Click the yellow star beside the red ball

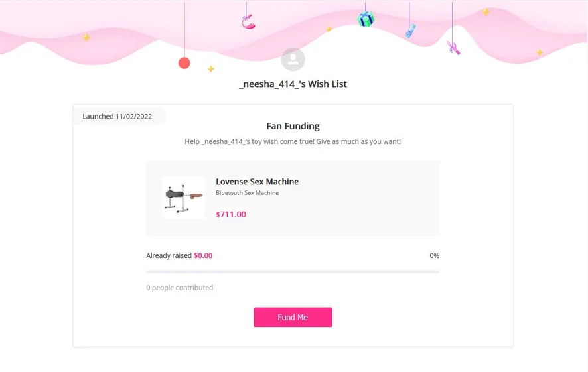[x=211, y=69]
